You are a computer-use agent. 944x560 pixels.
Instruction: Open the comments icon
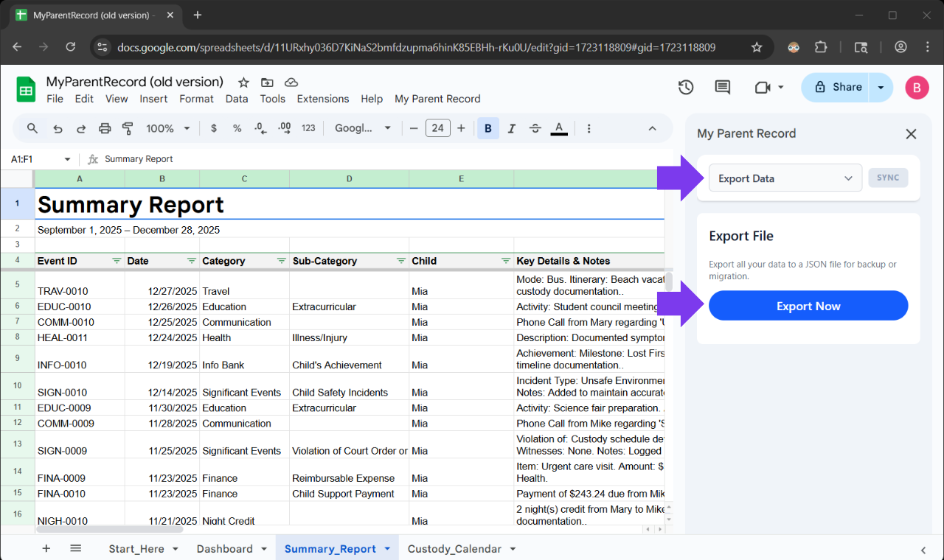[723, 87]
